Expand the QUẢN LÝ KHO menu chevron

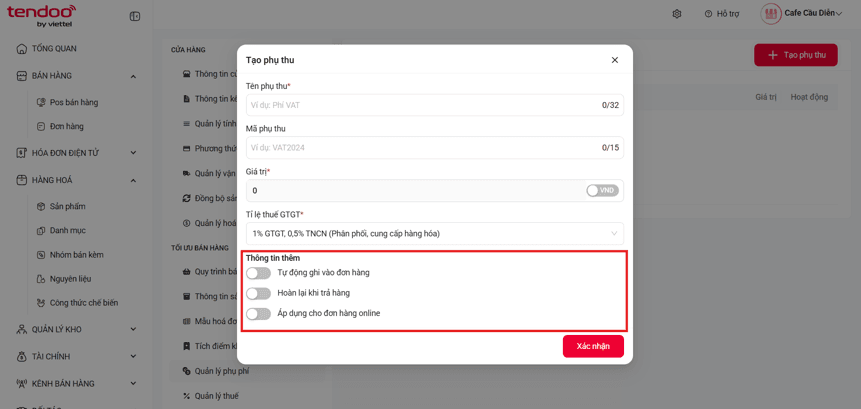(x=133, y=329)
